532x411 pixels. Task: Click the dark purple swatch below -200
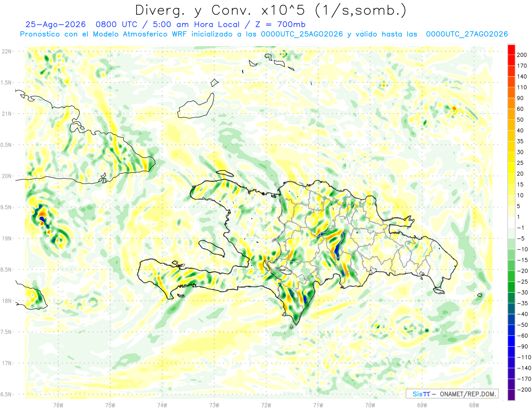(x=511, y=395)
